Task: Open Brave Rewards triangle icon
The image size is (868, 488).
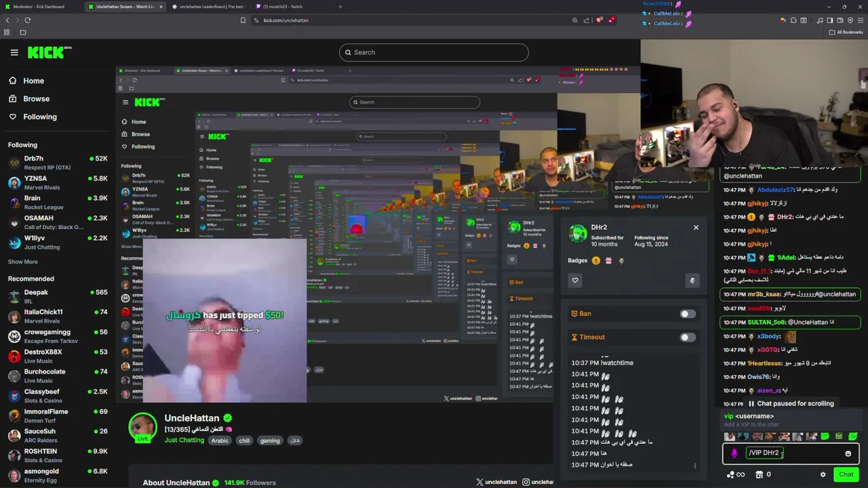Action: point(612,20)
